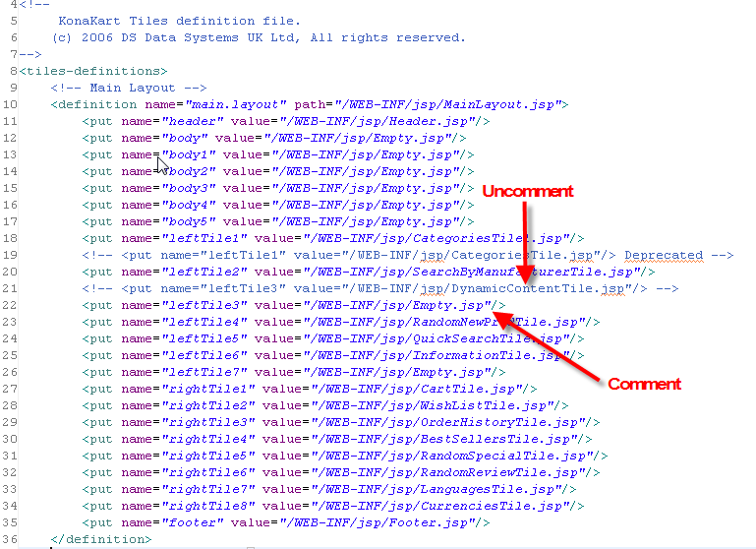Click the "KonaKart Tiles definition file." comment
Viewport: 756px width, 549px height.
click(x=179, y=22)
